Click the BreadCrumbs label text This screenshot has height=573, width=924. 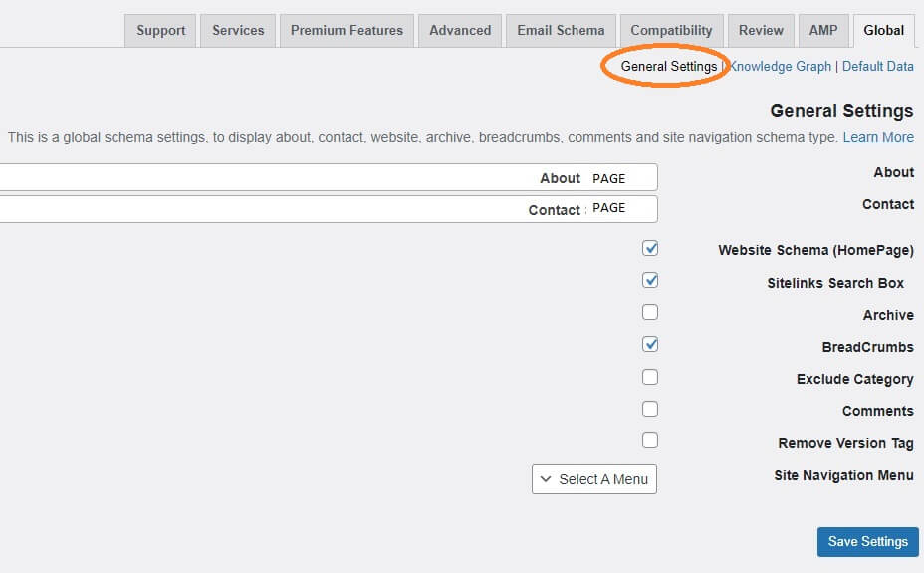tap(867, 347)
